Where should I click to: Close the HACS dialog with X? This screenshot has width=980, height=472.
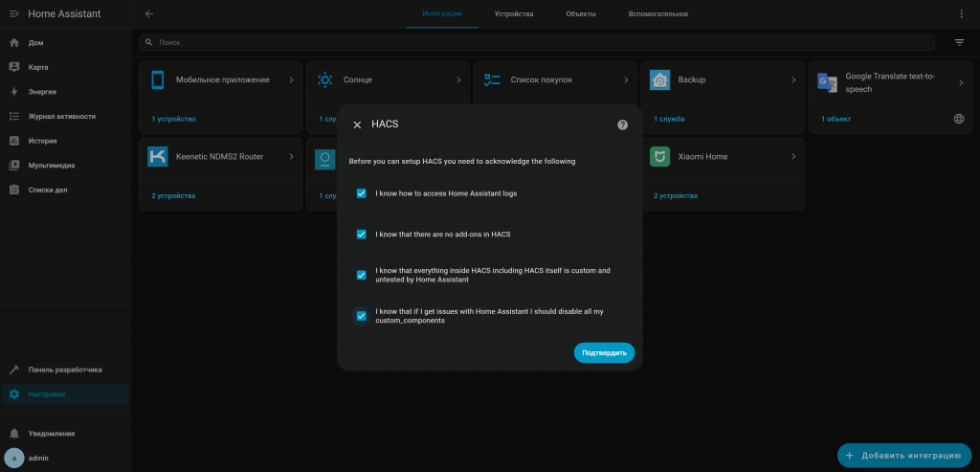pos(358,125)
